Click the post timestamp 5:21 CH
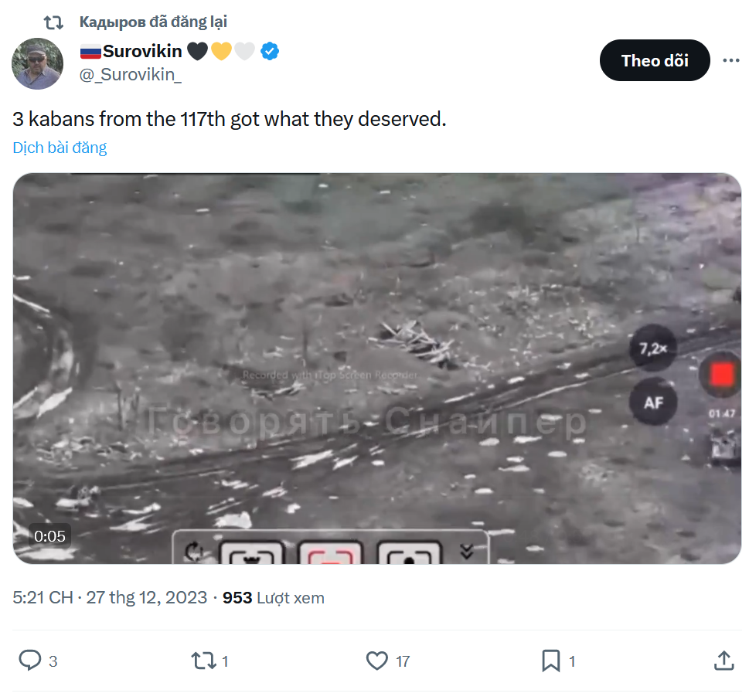The width and height of the screenshot is (749, 700). click(x=43, y=598)
